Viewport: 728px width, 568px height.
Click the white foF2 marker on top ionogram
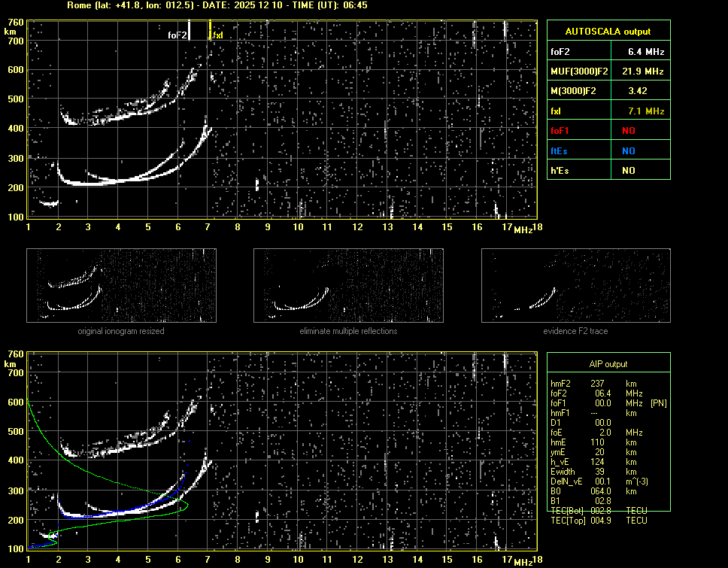189,30
